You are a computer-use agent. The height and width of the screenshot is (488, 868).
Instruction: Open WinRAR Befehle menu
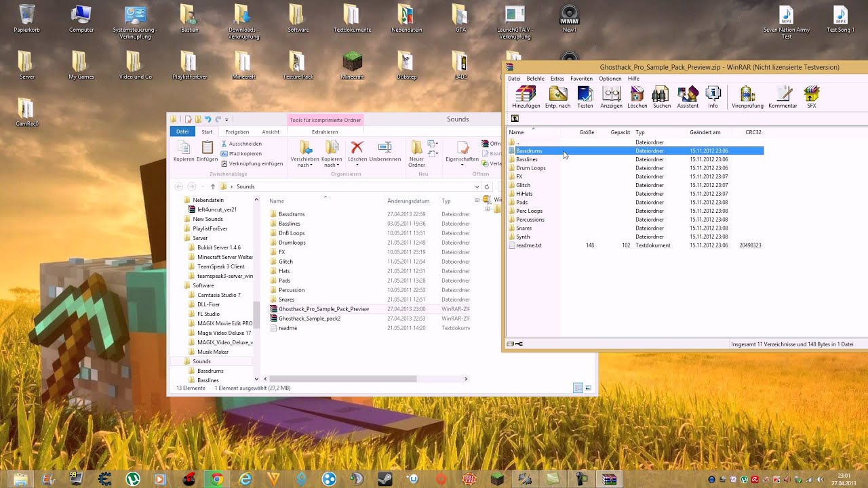535,79
